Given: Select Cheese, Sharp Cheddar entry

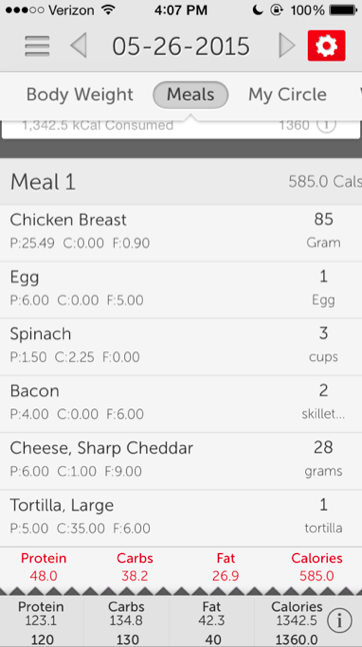Looking at the screenshot, I should (x=181, y=461).
